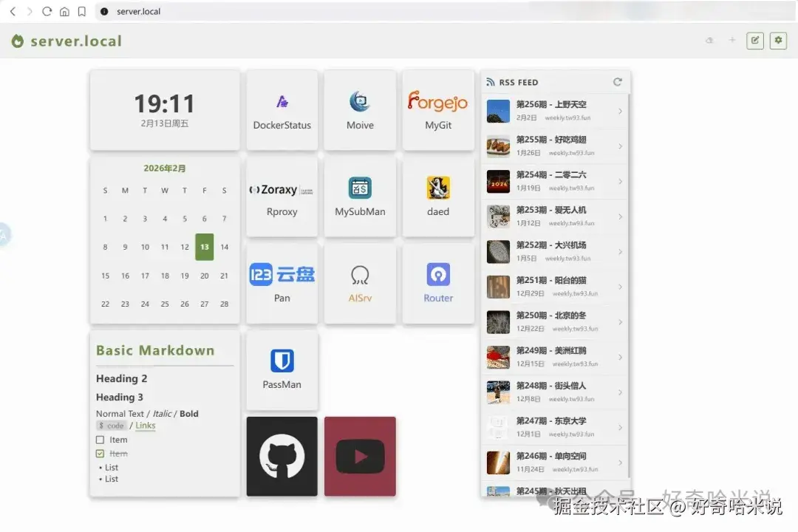Open the 第247期 - 东京大学 feed title
The image size is (798, 532).
click(x=551, y=421)
